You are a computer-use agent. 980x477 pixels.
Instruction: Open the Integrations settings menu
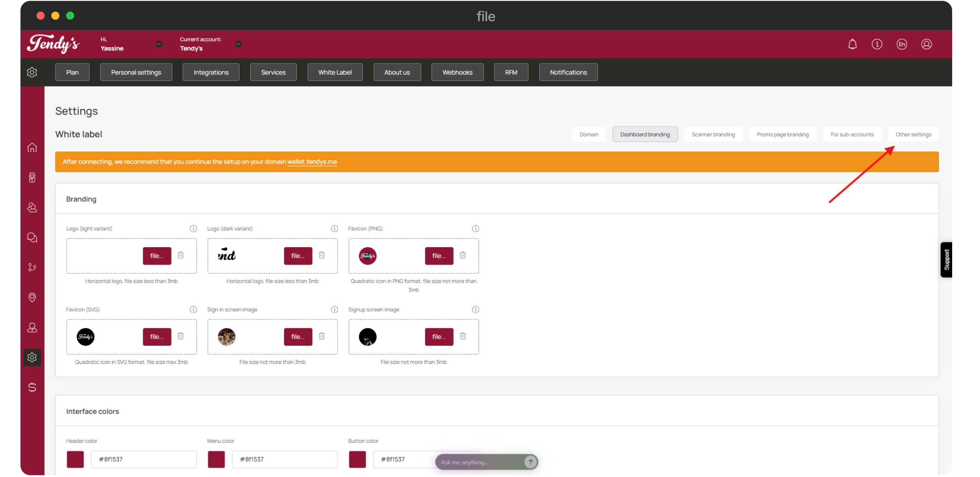click(x=211, y=72)
